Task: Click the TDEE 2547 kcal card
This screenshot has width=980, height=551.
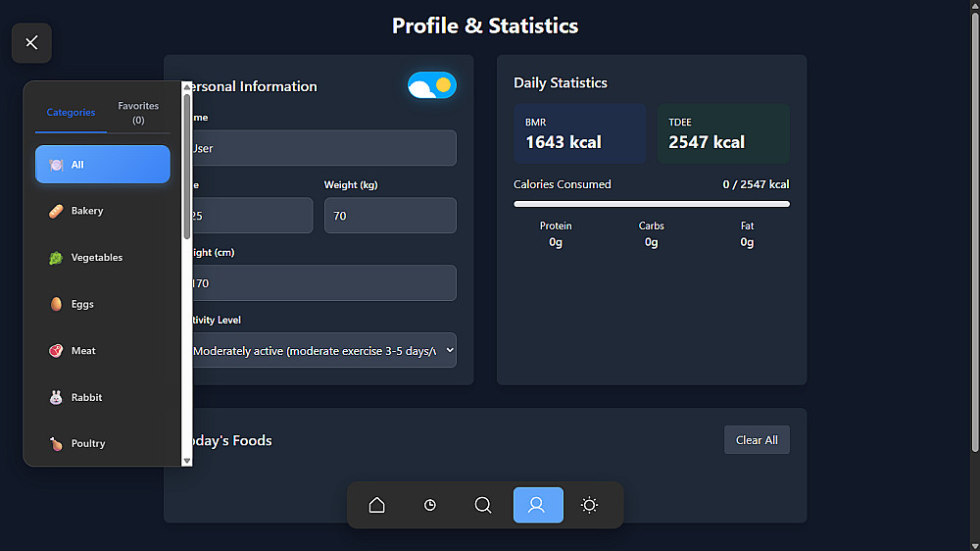Action: pyautogui.click(x=723, y=134)
